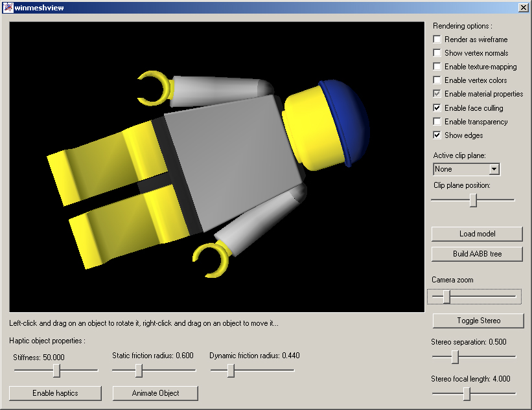Image resolution: width=532 pixels, height=410 pixels.
Task: Click the winmeshview title bar app icon
Action: point(8,8)
